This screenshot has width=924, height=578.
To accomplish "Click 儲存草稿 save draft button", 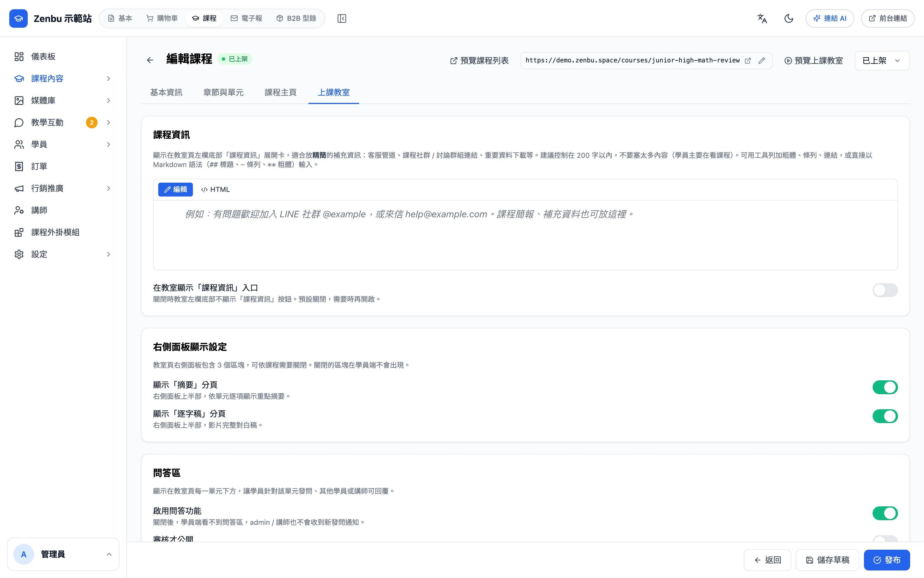I will 827,560.
